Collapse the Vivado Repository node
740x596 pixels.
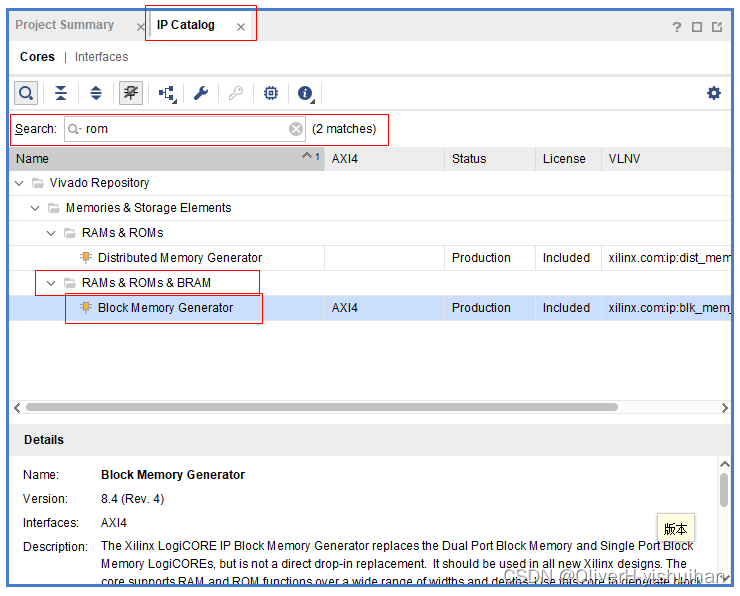(19, 183)
